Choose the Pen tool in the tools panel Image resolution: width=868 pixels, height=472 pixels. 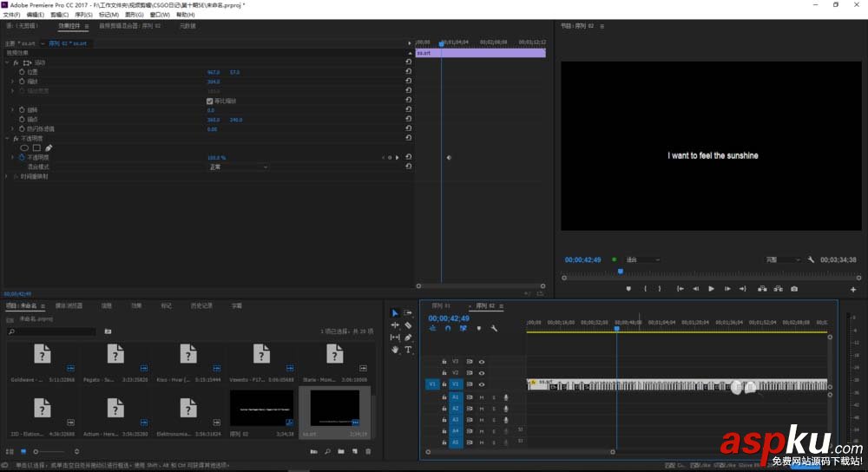408,338
